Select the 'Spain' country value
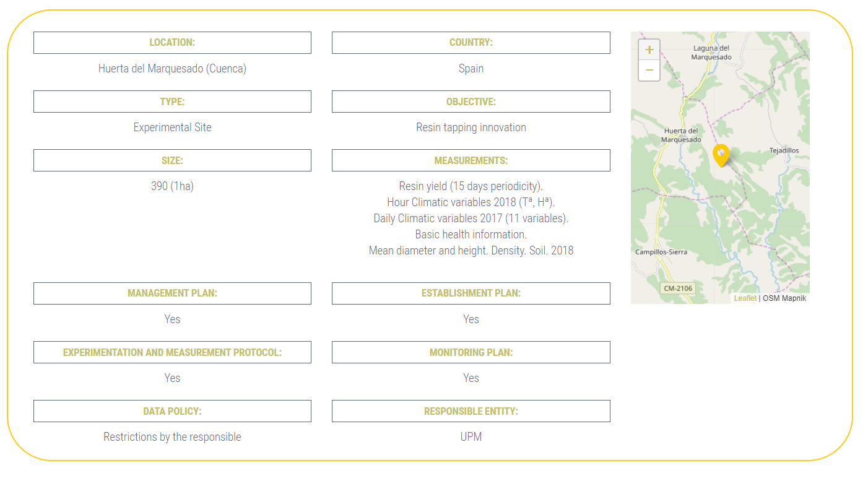The image size is (868, 481). 471,69
